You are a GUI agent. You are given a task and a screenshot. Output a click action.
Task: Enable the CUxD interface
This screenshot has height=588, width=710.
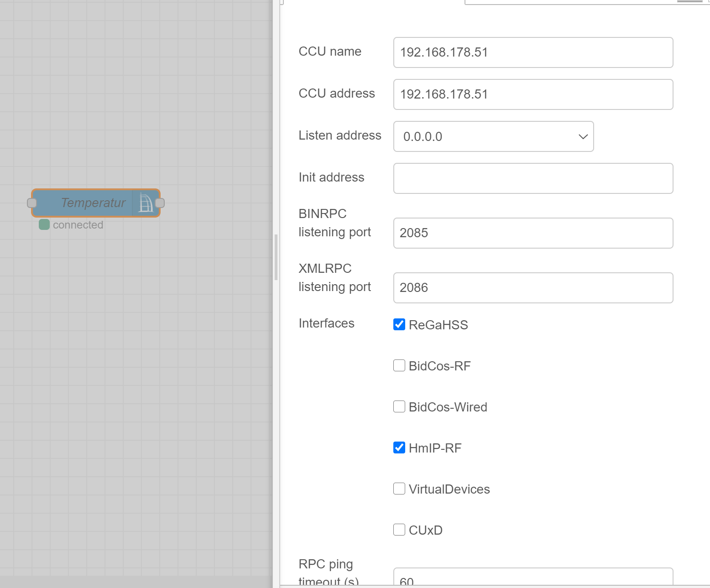(x=399, y=530)
